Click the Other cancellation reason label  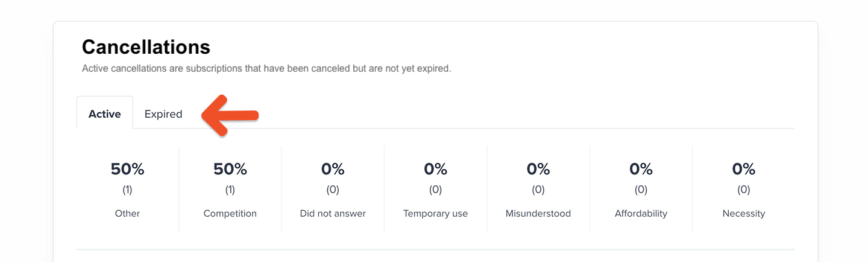pyautogui.click(x=127, y=214)
